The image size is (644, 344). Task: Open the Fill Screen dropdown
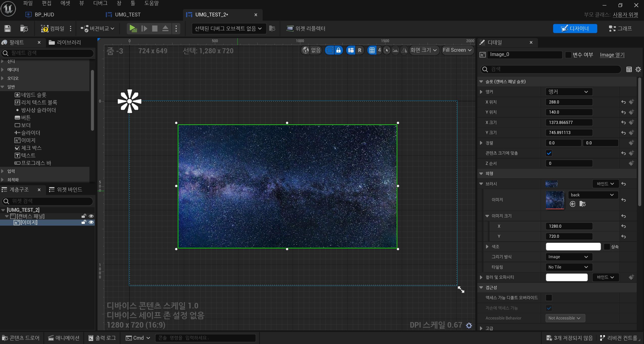pos(457,50)
